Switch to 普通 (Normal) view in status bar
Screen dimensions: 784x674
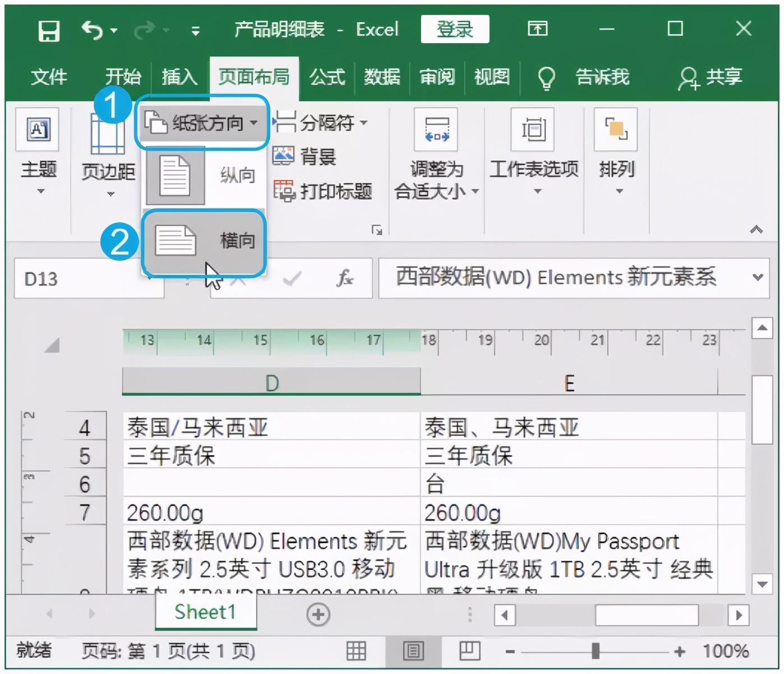[x=356, y=651]
